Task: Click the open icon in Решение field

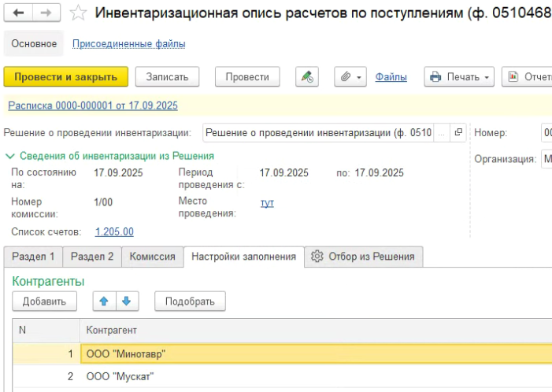Action: click(459, 132)
